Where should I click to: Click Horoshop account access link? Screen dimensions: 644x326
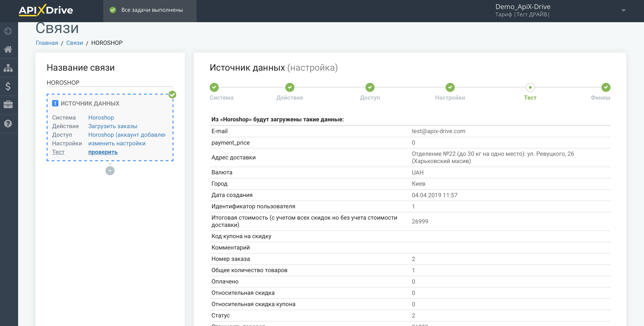coord(127,135)
